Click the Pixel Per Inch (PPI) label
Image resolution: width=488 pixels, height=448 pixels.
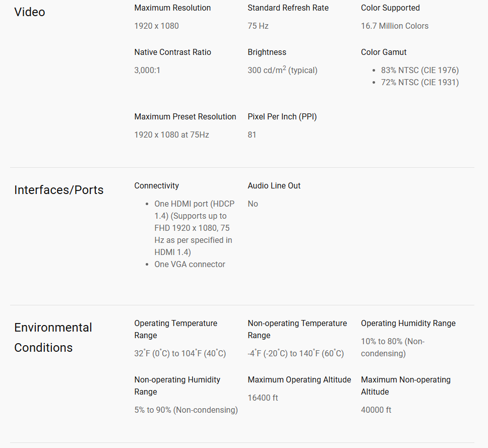tap(282, 117)
